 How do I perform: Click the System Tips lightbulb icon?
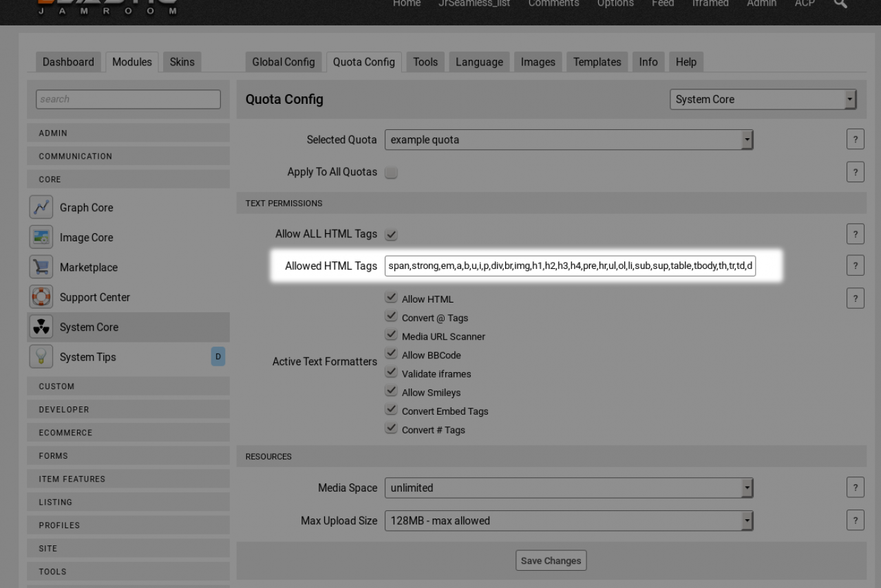coord(41,357)
